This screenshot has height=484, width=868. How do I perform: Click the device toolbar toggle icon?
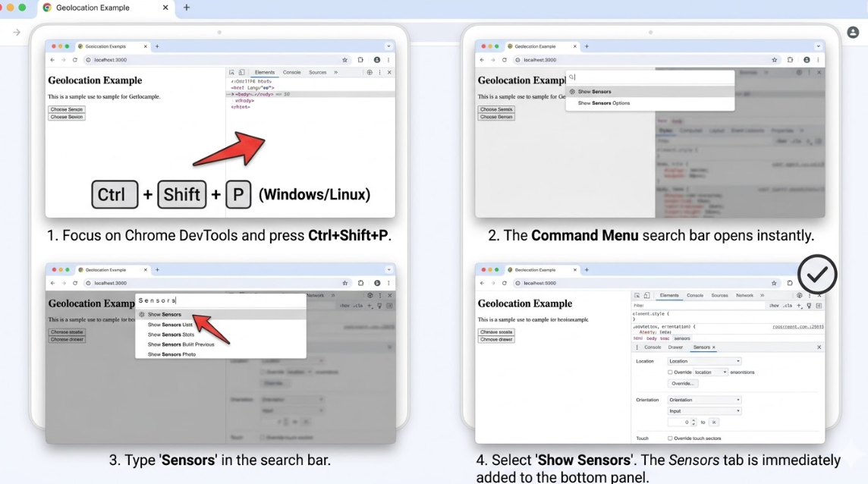click(x=646, y=295)
